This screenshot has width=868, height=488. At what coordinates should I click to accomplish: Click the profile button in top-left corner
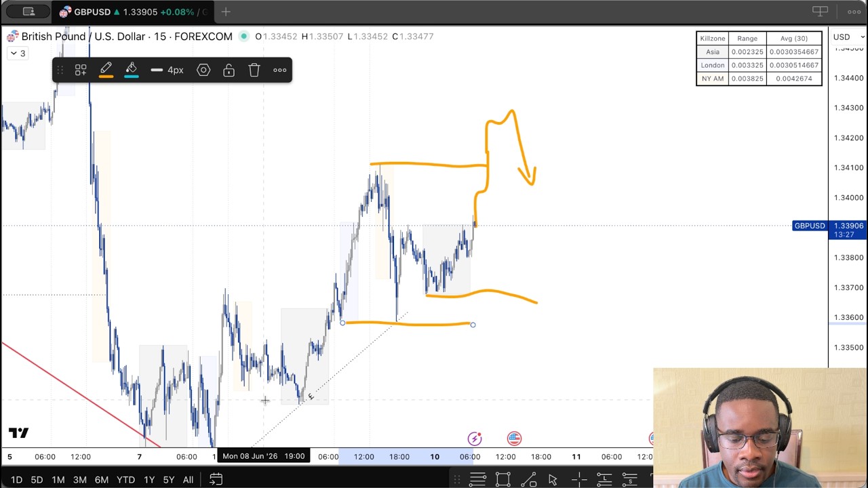click(x=28, y=11)
